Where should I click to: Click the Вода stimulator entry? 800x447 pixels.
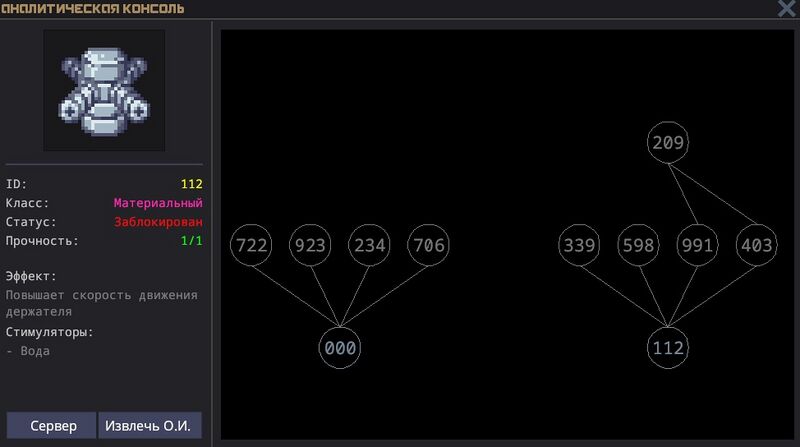[31, 351]
